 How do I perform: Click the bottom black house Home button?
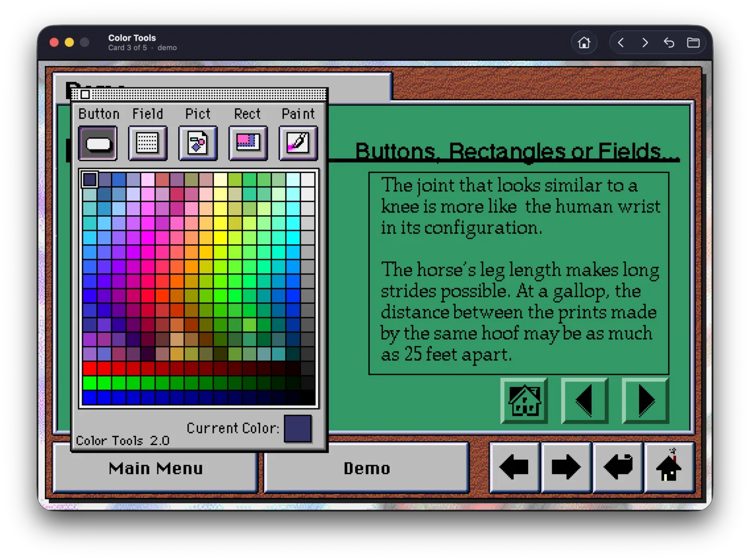(x=669, y=467)
